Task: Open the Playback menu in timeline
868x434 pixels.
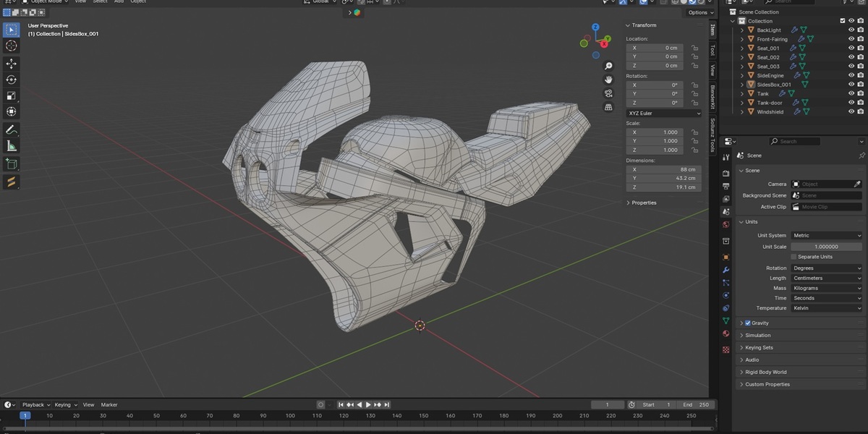Action: pyautogui.click(x=35, y=405)
